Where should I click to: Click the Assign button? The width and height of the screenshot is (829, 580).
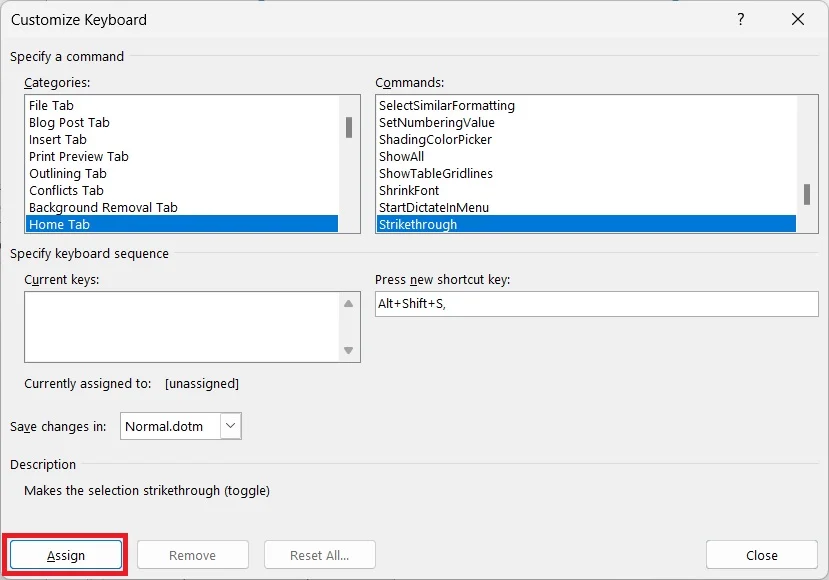pyautogui.click(x=65, y=555)
